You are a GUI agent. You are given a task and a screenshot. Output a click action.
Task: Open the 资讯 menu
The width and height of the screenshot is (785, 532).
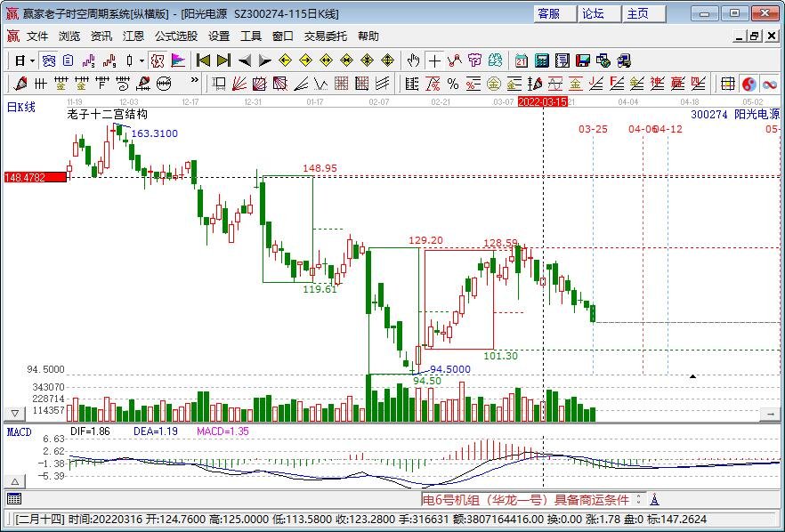pyautogui.click(x=101, y=36)
